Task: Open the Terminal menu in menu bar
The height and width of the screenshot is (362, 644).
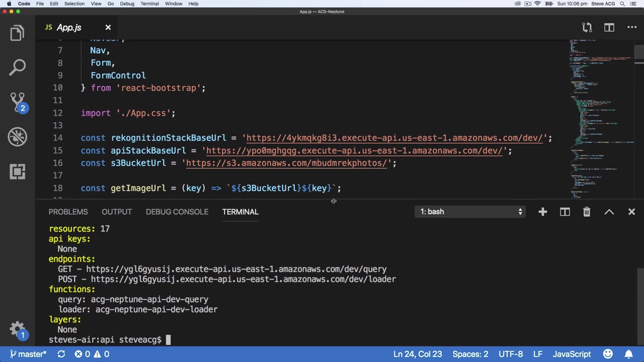Action: coord(149,4)
